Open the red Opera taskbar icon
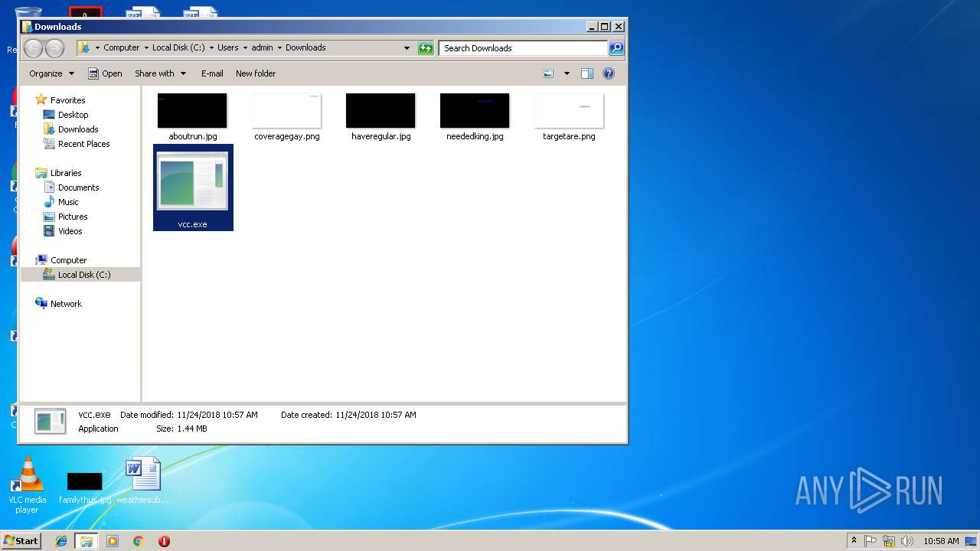This screenshot has height=551, width=980. click(164, 541)
